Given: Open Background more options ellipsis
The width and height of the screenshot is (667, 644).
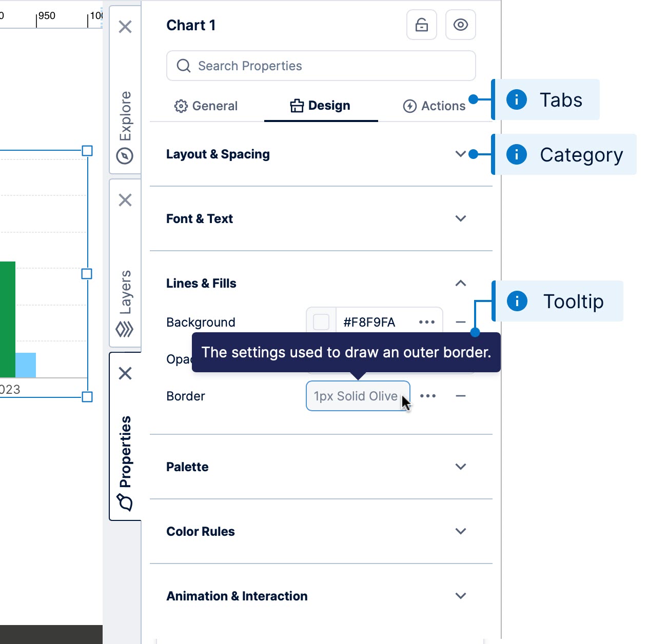Looking at the screenshot, I should coord(427,322).
